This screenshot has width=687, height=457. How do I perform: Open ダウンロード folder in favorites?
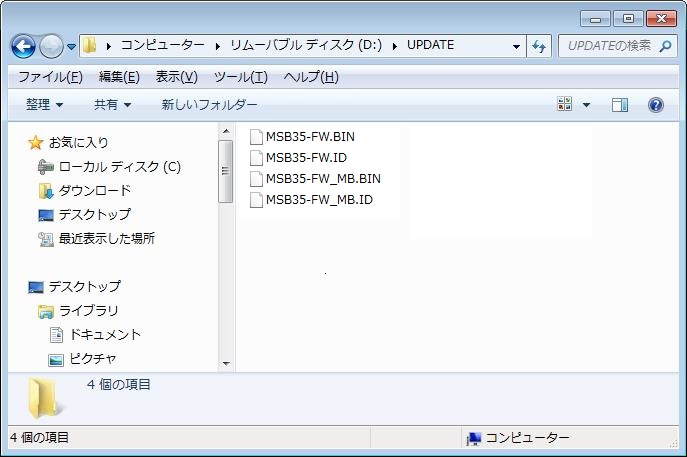point(94,190)
